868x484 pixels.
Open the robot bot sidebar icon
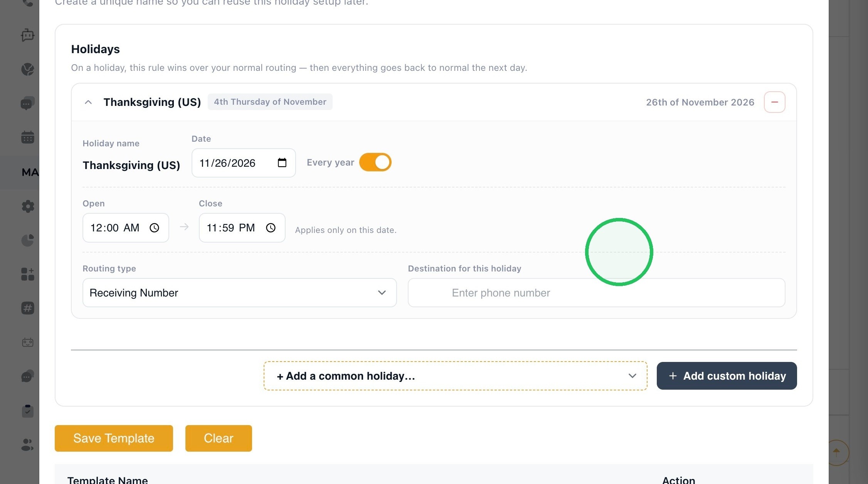28,35
